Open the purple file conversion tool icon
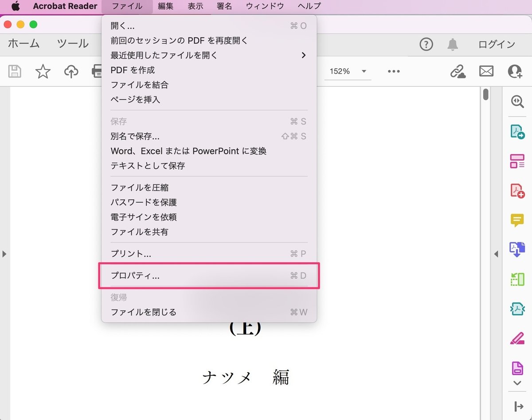 [x=517, y=249]
